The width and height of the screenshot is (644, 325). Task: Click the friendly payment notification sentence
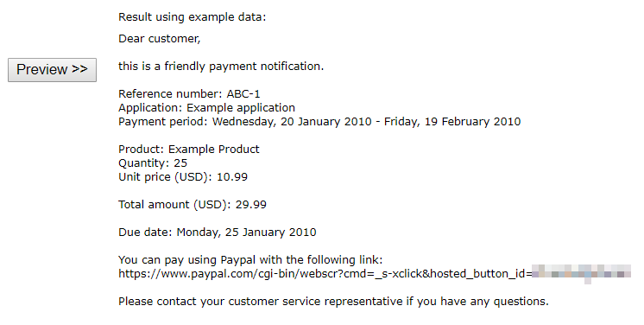[x=221, y=67]
